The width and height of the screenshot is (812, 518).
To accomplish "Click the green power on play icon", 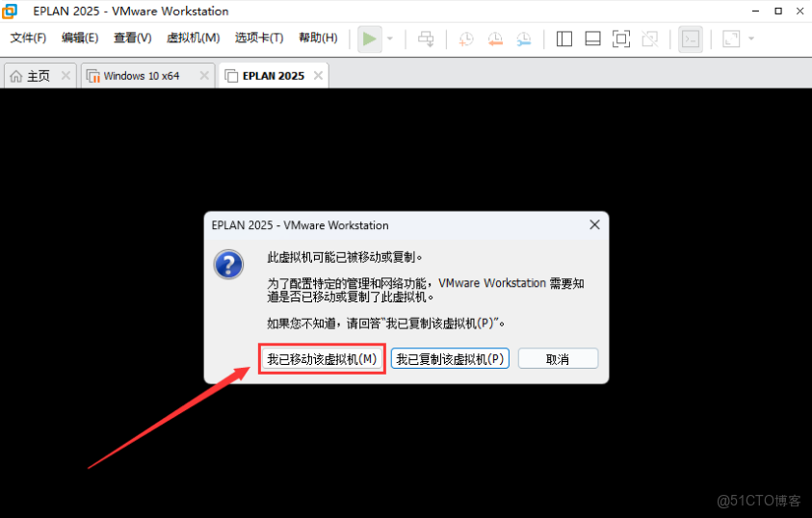I will [369, 39].
